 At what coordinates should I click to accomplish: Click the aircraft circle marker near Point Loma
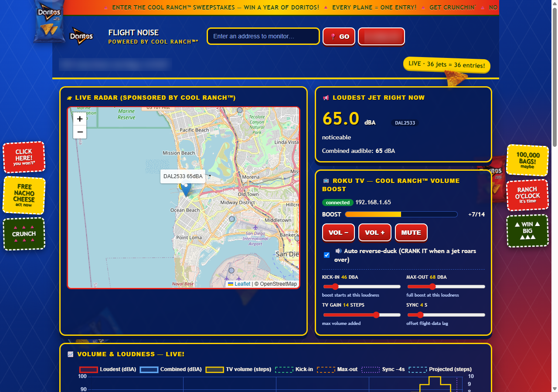232,219
